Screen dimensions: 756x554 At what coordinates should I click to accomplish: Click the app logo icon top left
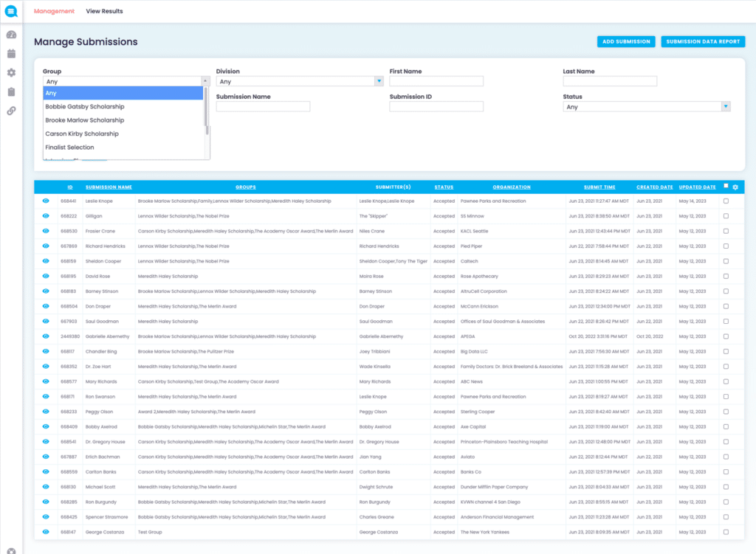pos(11,11)
